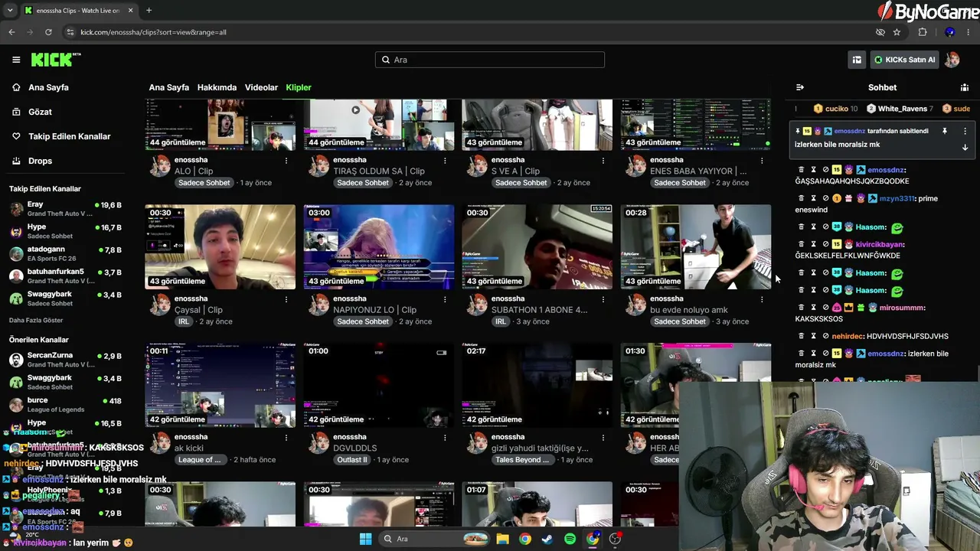Click the Kick search field
This screenshot has width=980, height=551.
pyautogui.click(x=490, y=60)
